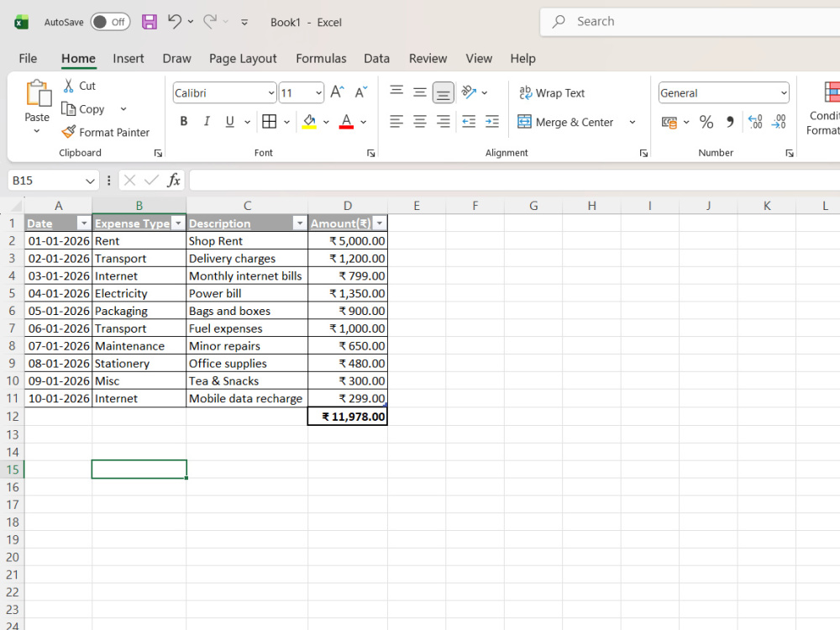
Task: Click the Insert Function fx icon
Action: (x=174, y=181)
